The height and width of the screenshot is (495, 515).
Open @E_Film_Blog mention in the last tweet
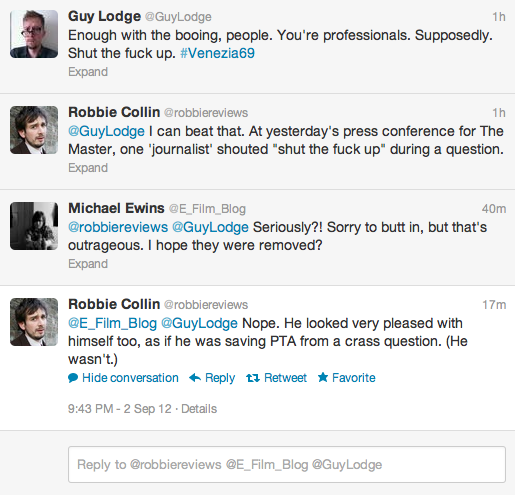[112, 323]
